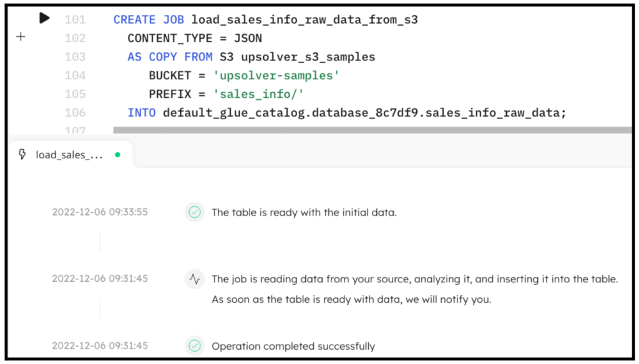Viewport: 639px width, 364px height.
Task: Click the horizontal scrollbar under the code
Action: coord(373,130)
